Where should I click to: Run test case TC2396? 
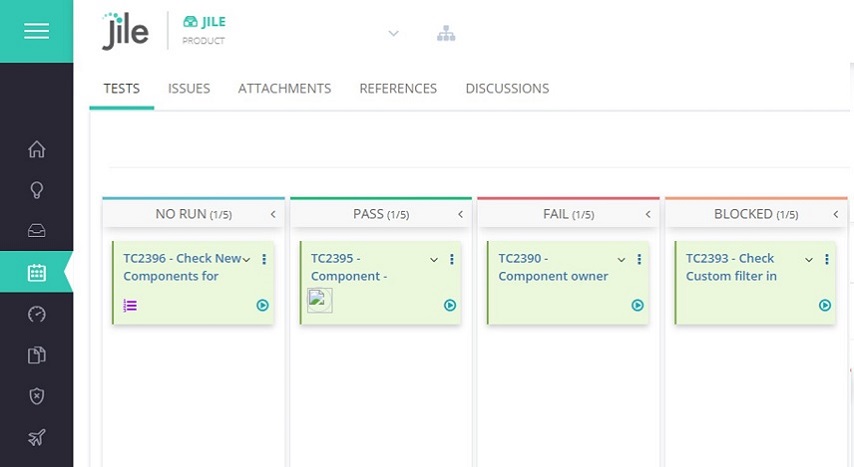coord(263,306)
